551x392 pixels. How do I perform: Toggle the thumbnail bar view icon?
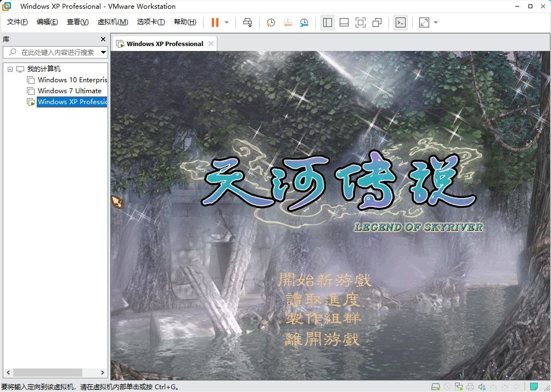coord(344,22)
